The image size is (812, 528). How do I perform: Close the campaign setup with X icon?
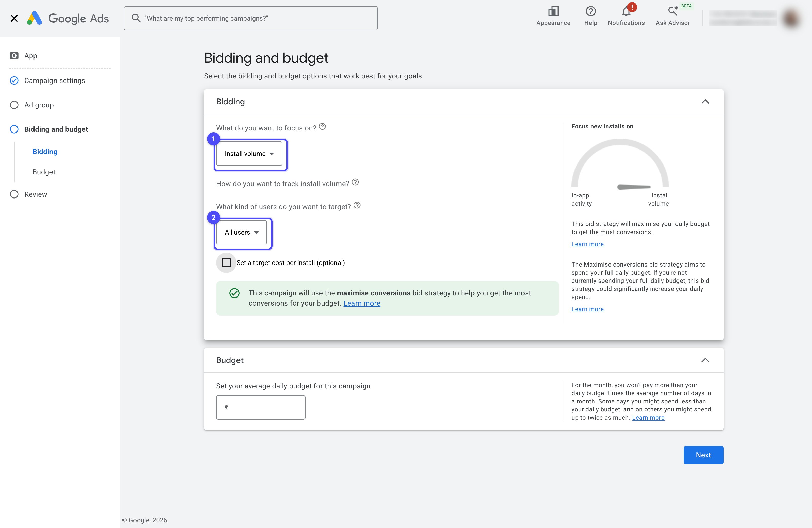(14, 18)
